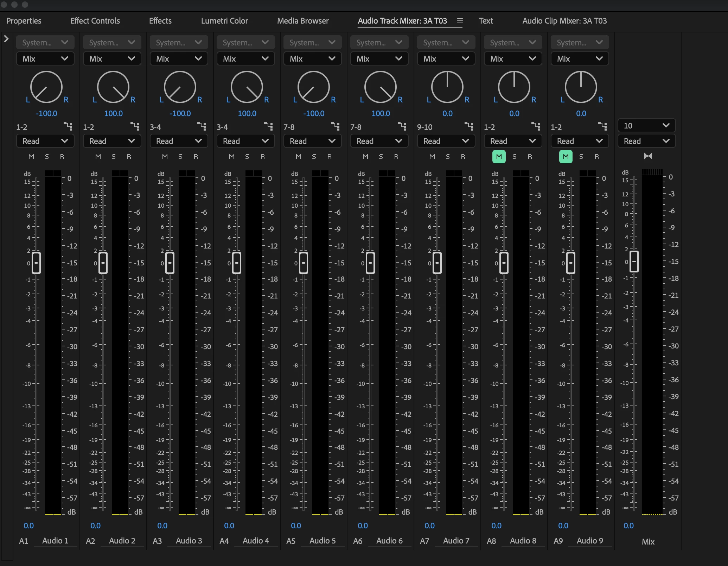Click the Audio 3 volume value 0.0
This screenshot has height=566, width=728.
[162, 526]
